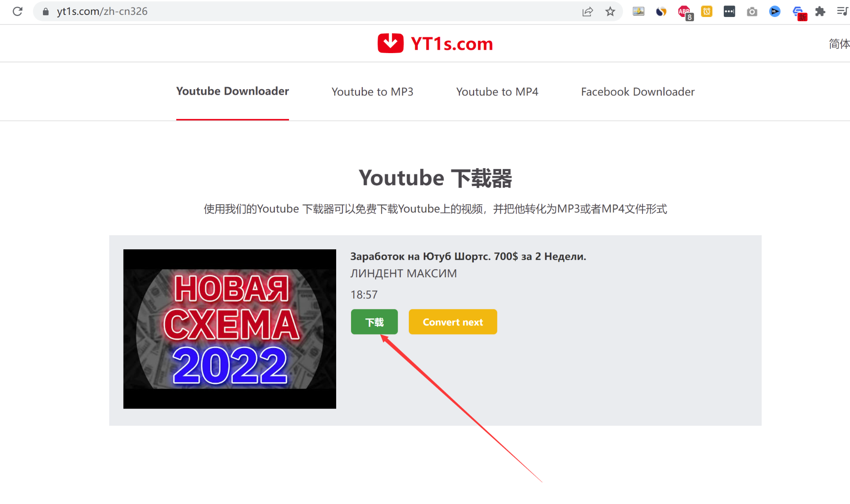Select the Youtube Downloader tab
The width and height of the screenshot is (850, 504).
tap(232, 91)
